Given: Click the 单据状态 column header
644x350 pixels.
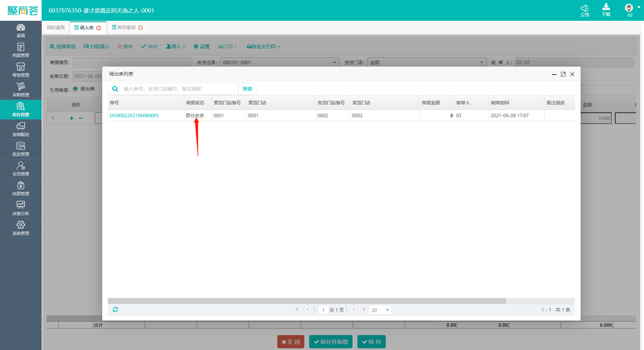Looking at the screenshot, I should pyautogui.click(x=198, y=103).
